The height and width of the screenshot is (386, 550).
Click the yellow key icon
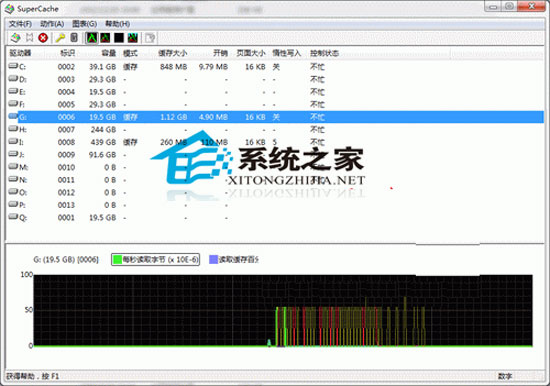pyautogui.click(x=60, y=38)
